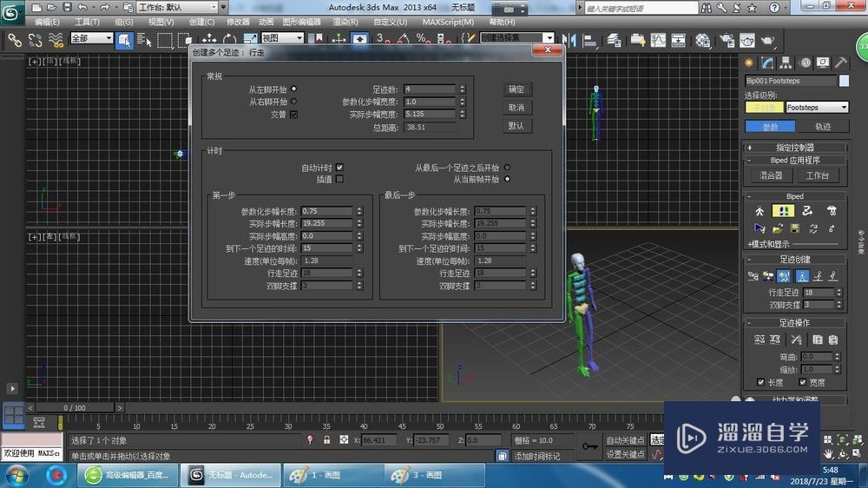Open the 视图(V) menu

click(x=161, y=23)
